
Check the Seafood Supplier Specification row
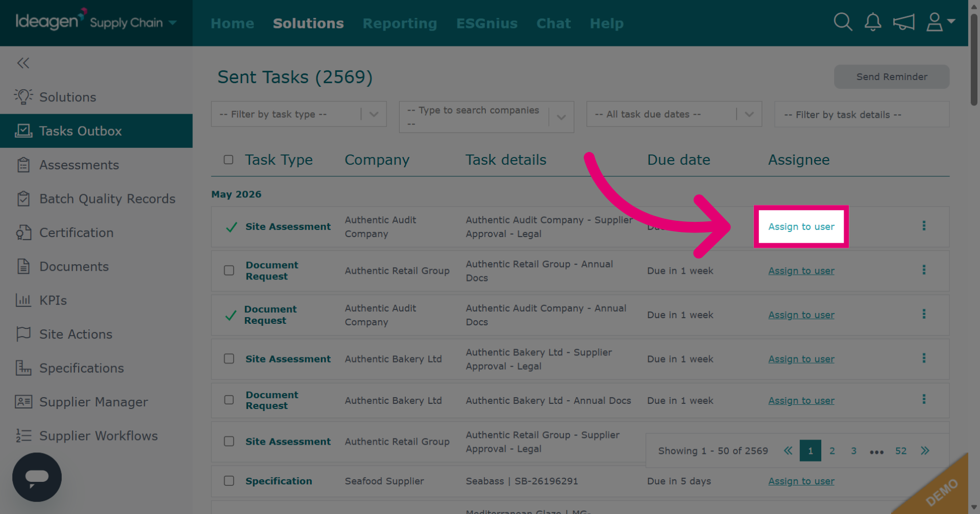click(229, 481)
